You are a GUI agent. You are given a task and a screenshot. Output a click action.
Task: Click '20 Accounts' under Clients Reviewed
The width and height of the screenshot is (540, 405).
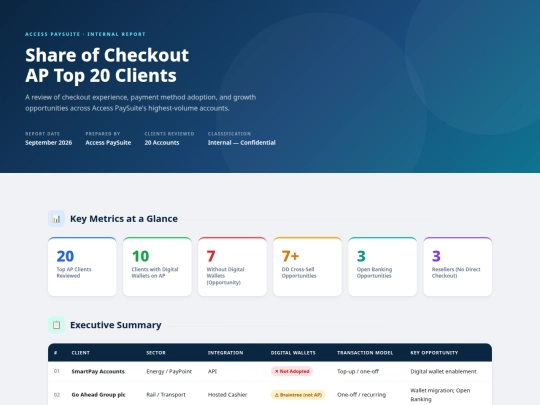coord(162,143)
